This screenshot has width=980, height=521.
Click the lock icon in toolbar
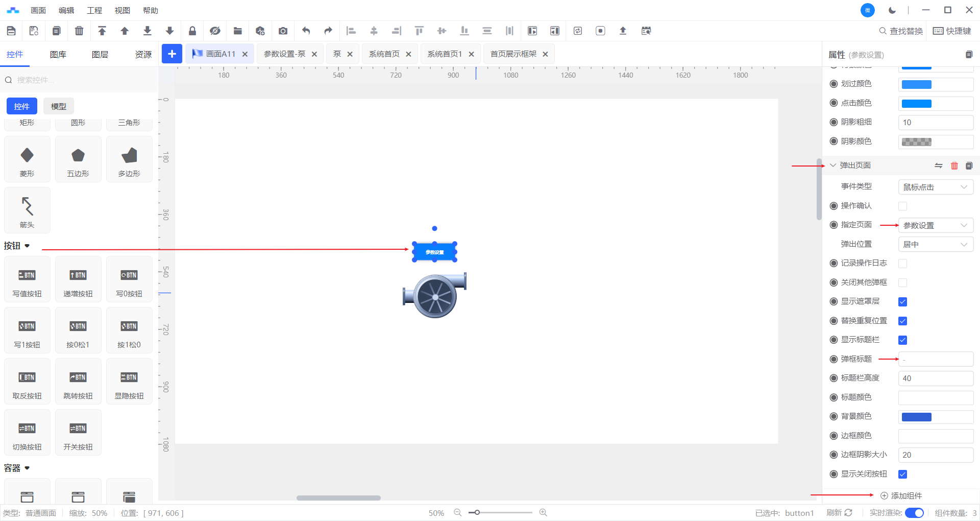click(192, 31)
